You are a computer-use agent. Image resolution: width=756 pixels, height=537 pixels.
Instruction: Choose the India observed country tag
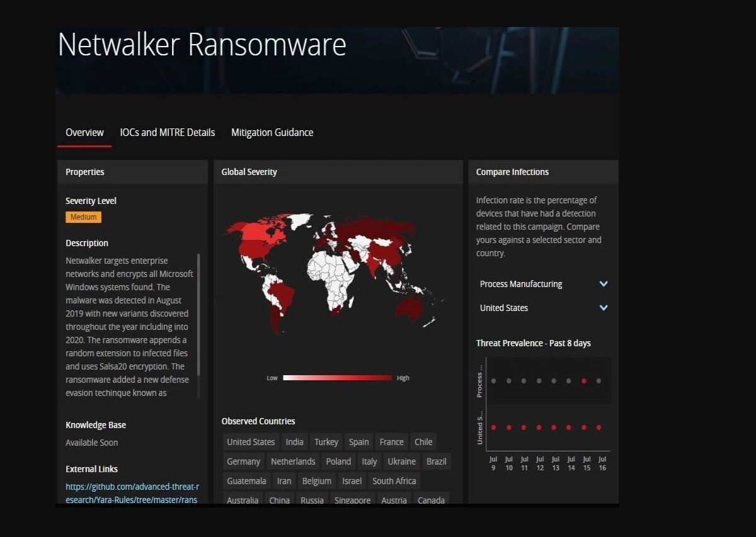tap(294, 442)
